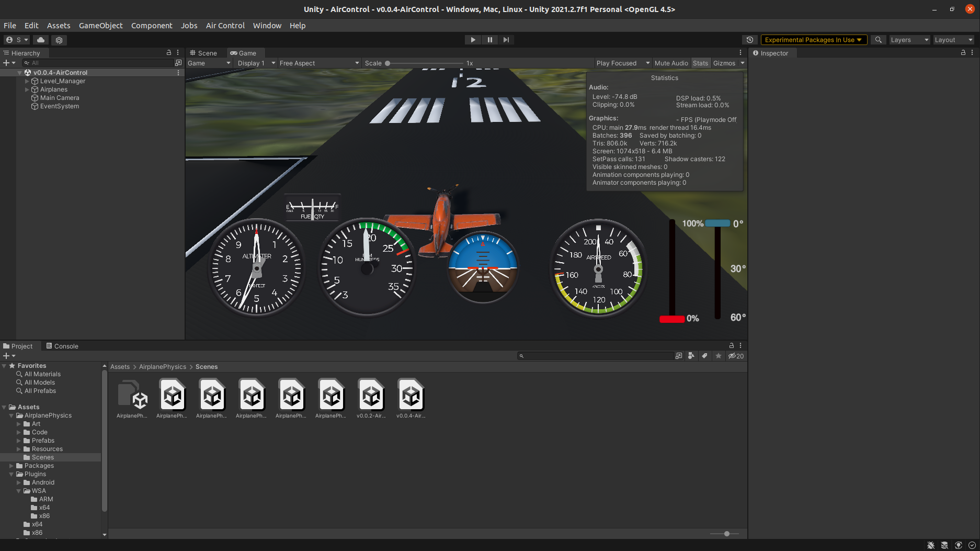The image size is (980, 551).
Task: Click the Play button
Action: tap(473, 40)
